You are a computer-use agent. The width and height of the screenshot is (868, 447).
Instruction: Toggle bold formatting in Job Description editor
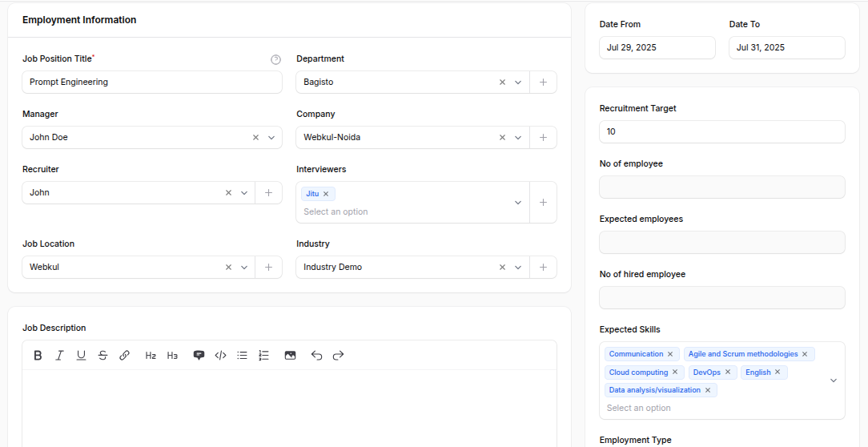38,356
